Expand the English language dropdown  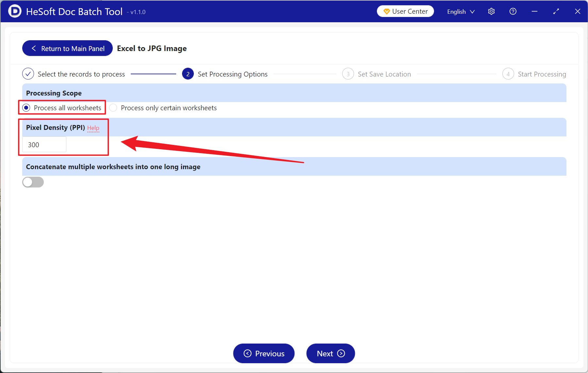[x=461, y=11]
